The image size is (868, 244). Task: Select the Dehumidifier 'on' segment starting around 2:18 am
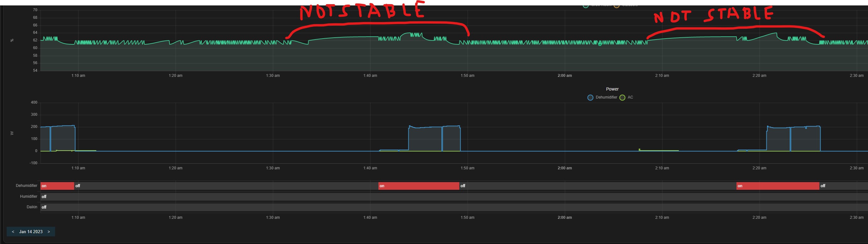[x=778, y=186]
